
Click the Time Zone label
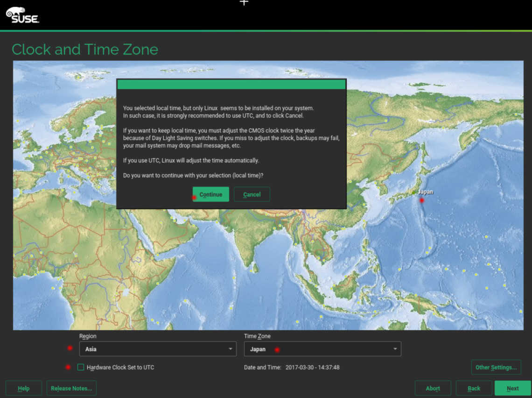tap(257, 336)
